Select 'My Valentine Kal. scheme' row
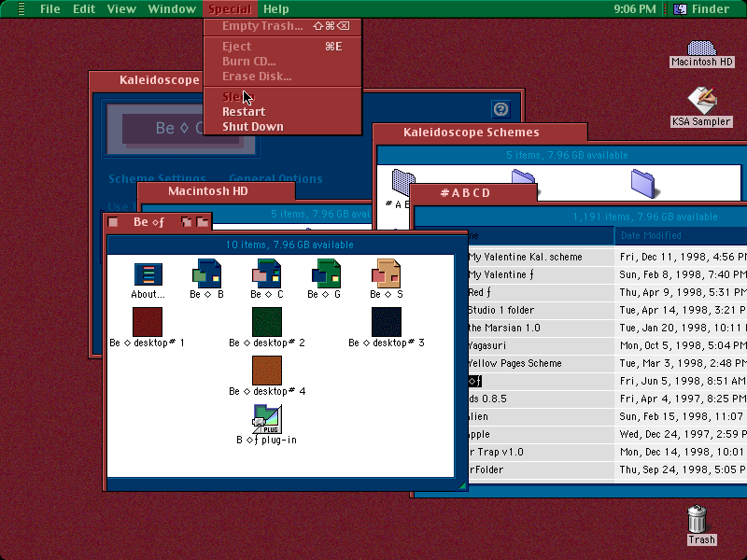 (x=525, y=258)
